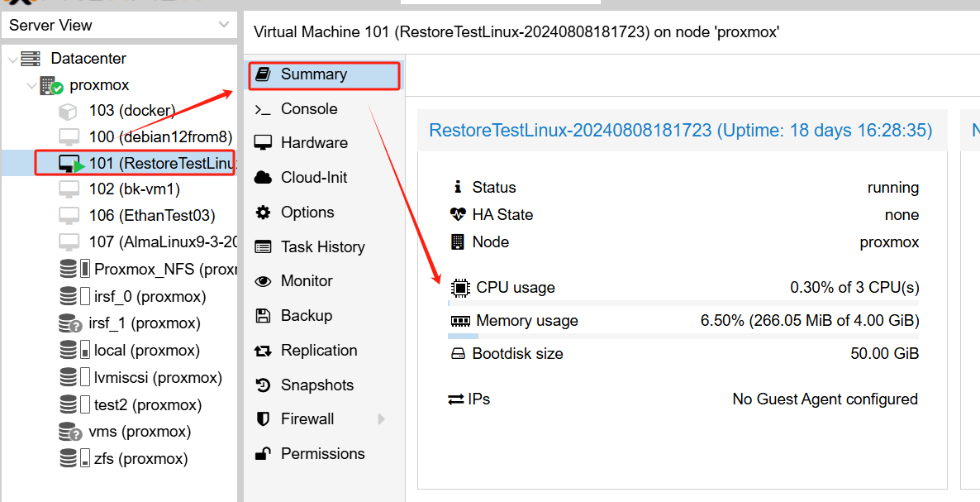The height and width of the screenshot is (502, 980).
Task: Select 106 (EthanTest03) tree entry
Action: point(152,216)
